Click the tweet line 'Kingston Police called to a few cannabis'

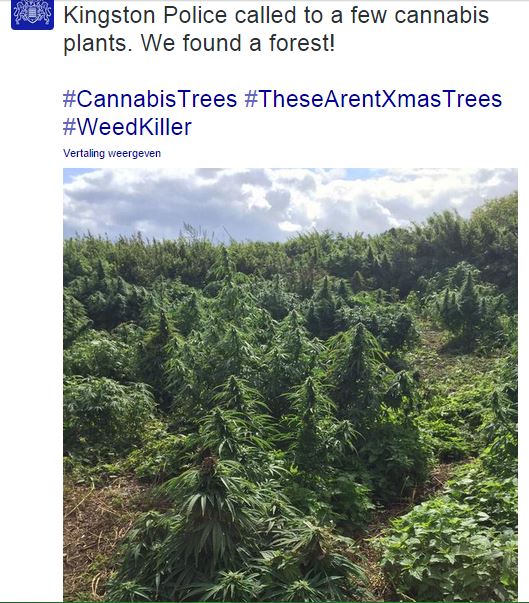(276, 15)
